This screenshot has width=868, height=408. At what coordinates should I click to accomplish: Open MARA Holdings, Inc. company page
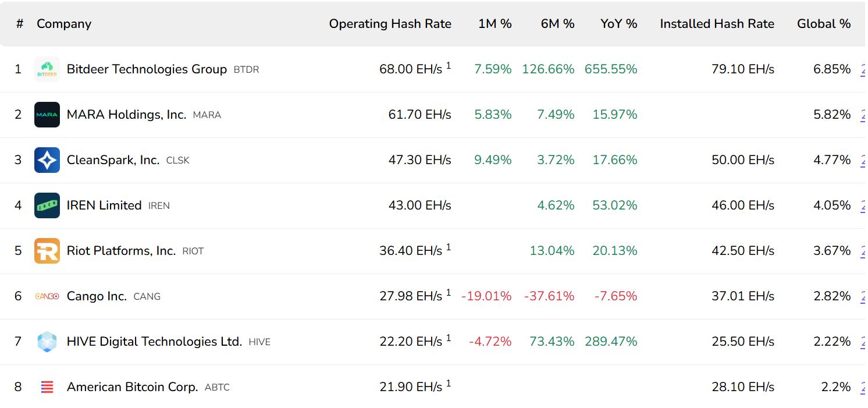click(126, 115)
